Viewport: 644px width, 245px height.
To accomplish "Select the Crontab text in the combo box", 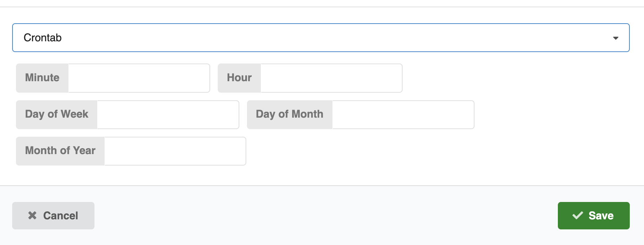I will pyautogui.click(x=43, y=38).
